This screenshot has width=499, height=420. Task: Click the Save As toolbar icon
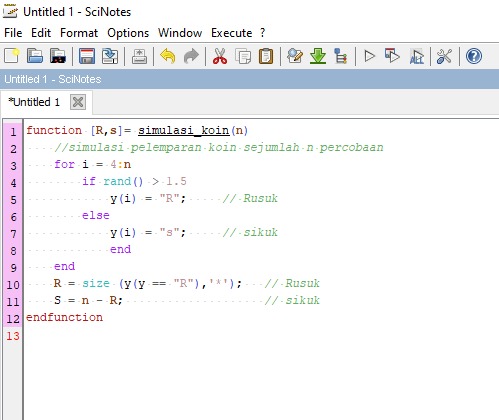pyautogui.click(x=110, y=56)
